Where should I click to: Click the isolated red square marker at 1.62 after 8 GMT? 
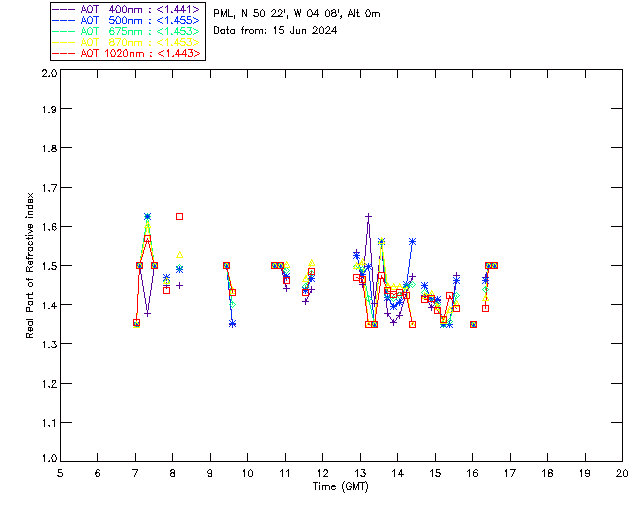[x=180, y=216]
